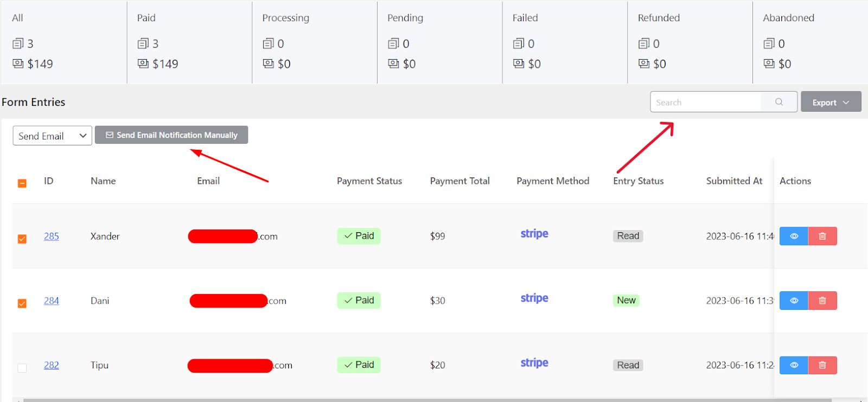The image size is (868, 402).
Task: View Dani's entry with eye icon
Action: tap(794, 301)
